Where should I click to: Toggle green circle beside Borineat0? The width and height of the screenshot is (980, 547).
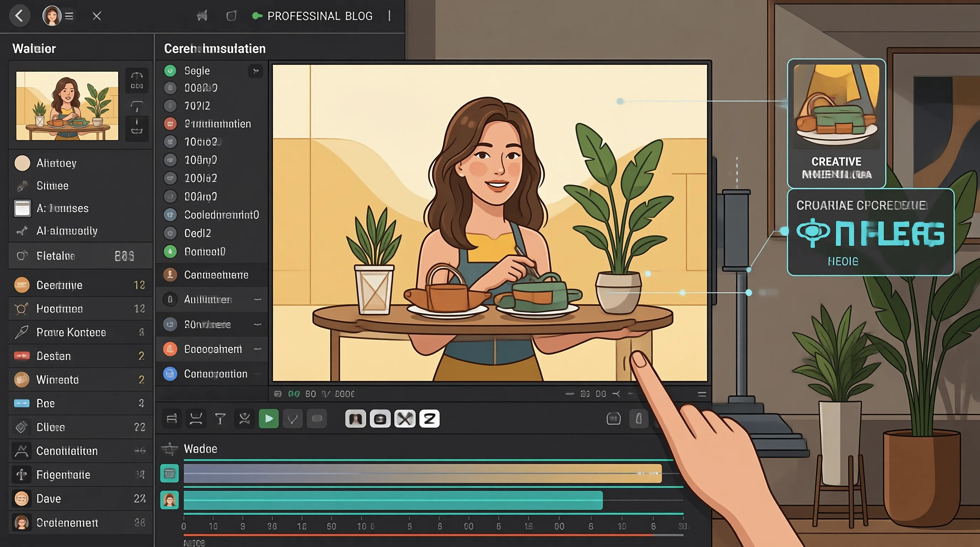point(170,251)
